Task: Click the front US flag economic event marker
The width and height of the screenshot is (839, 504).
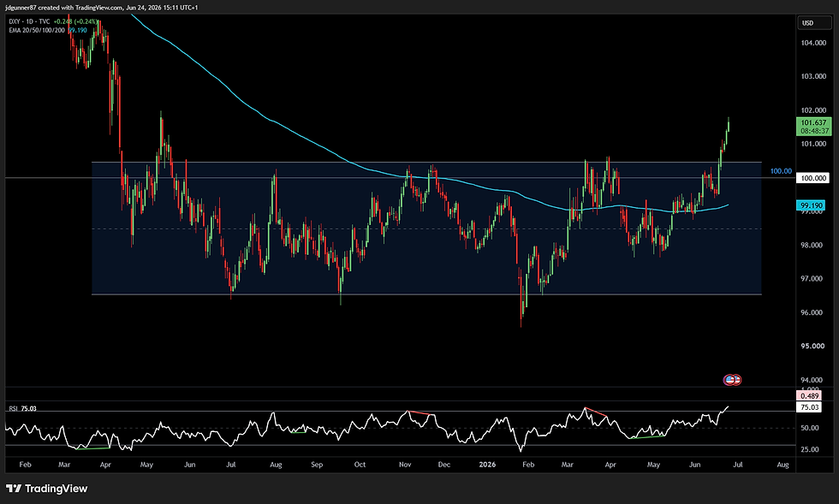Action: (729, 380)
